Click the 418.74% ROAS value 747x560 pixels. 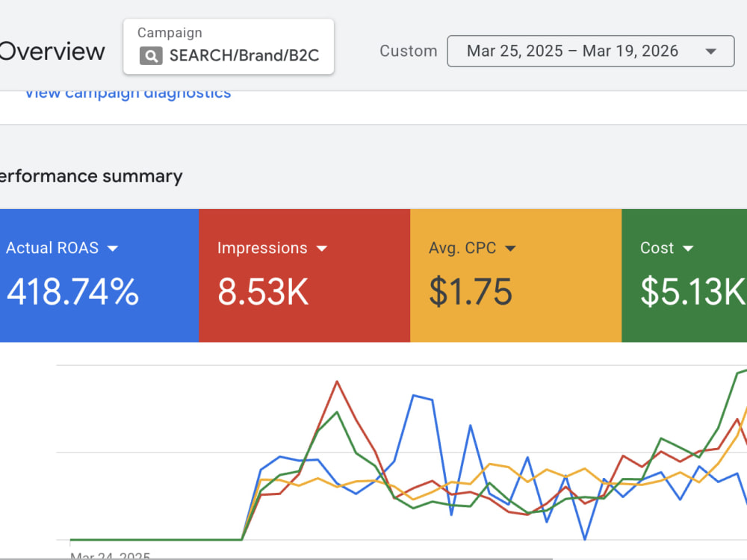point(72,291)
